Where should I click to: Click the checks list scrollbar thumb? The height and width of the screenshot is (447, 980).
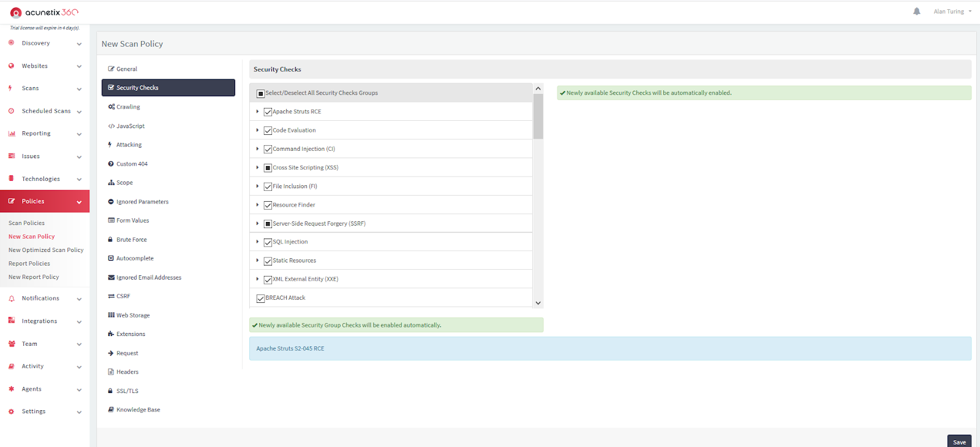[538, 117]
